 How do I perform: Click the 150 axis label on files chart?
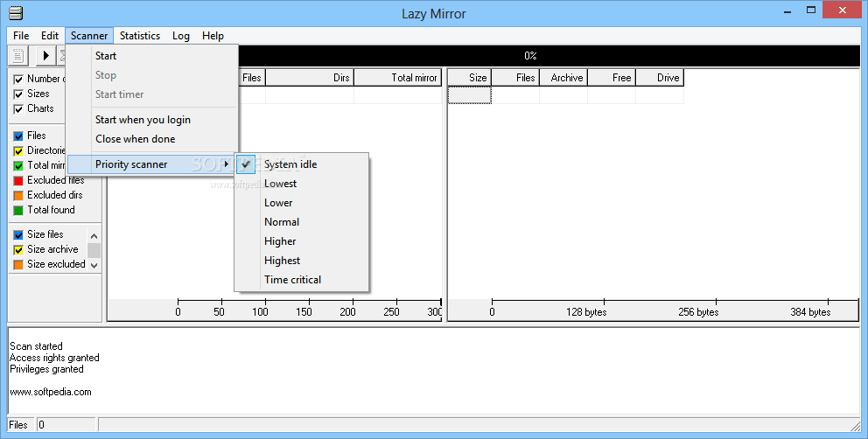304,312
